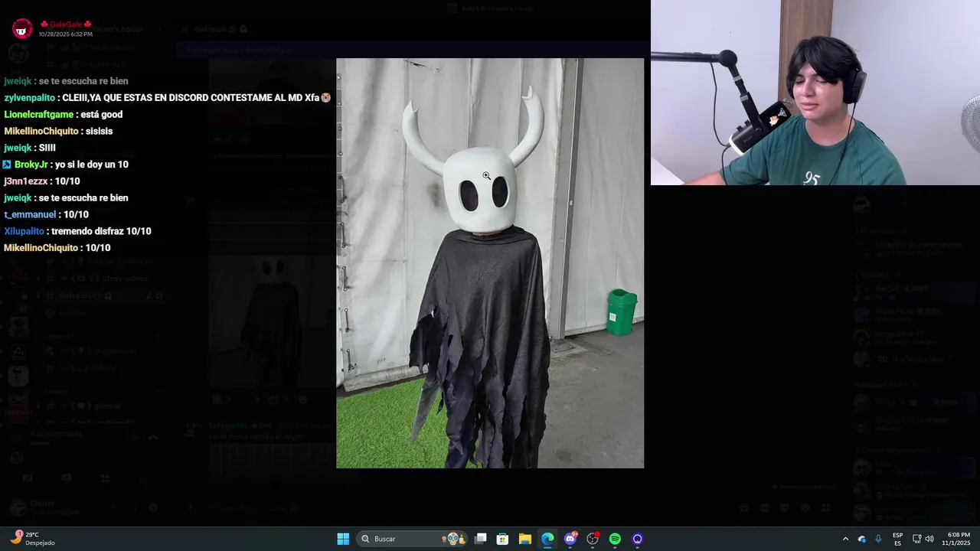Click the OneDrive cloud icon in the tray
The image size is (980, 551).
click(x=862, y=539)
